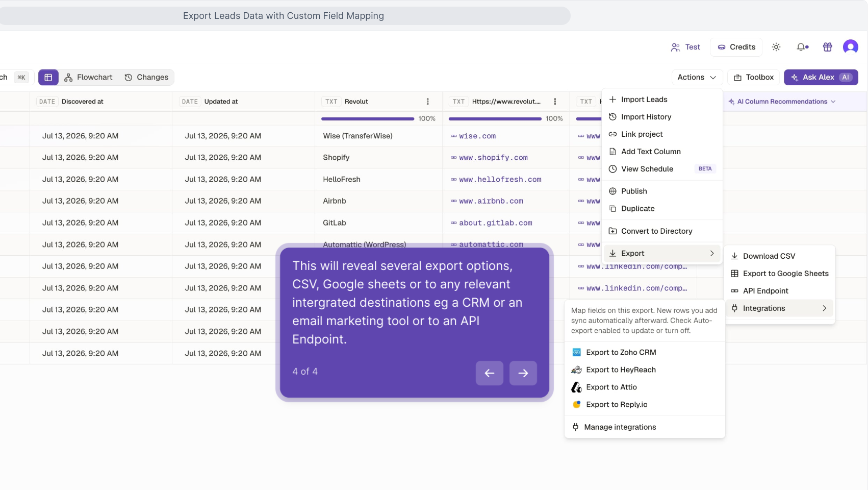
Task: Switch to the table view icon
Action: pyautogui.click(x=48, y=77)
